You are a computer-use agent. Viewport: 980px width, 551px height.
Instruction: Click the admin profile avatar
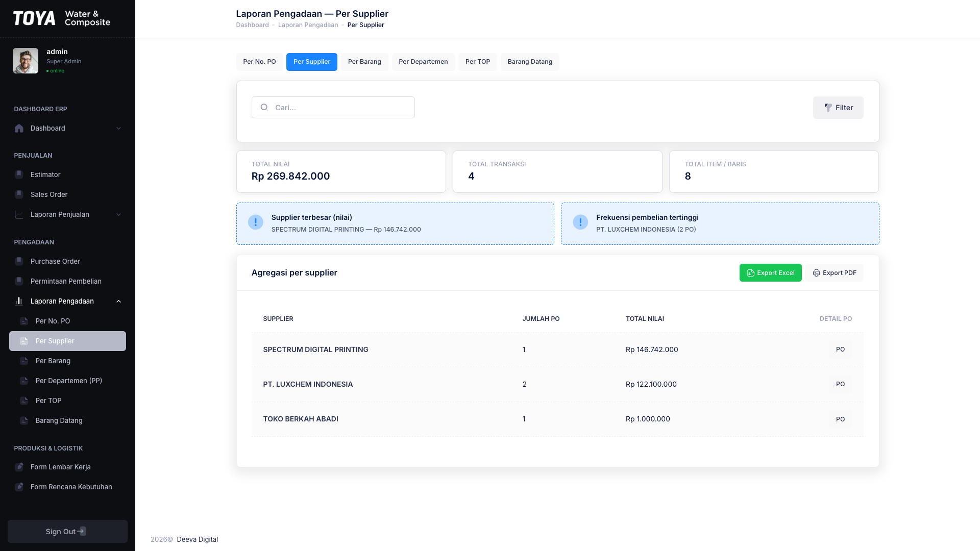26,61
